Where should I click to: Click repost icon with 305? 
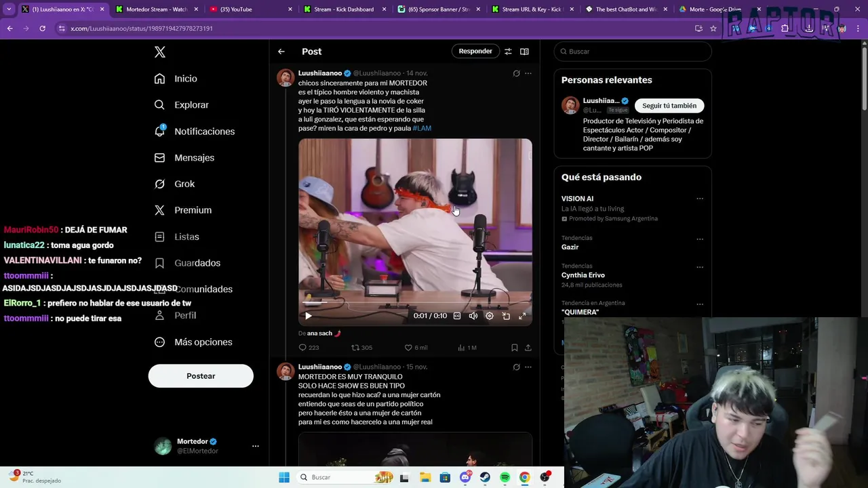[355, 348]
